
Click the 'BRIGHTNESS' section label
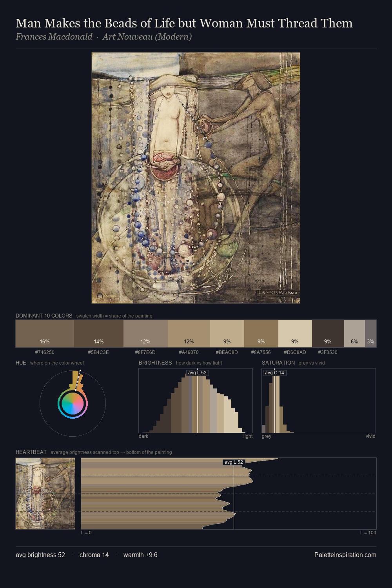click(x=155, y=363)
